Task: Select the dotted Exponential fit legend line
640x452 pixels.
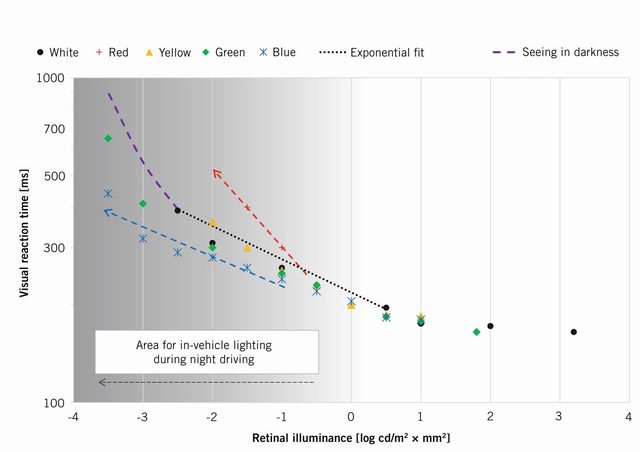Action: [x=332, y=52]
